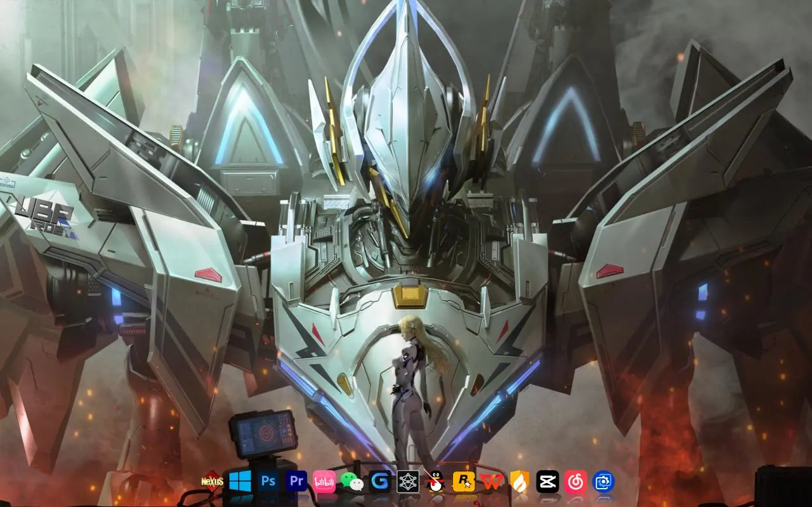
Task: Open the pink bilibili app icon
Action: tap(324, 482)
